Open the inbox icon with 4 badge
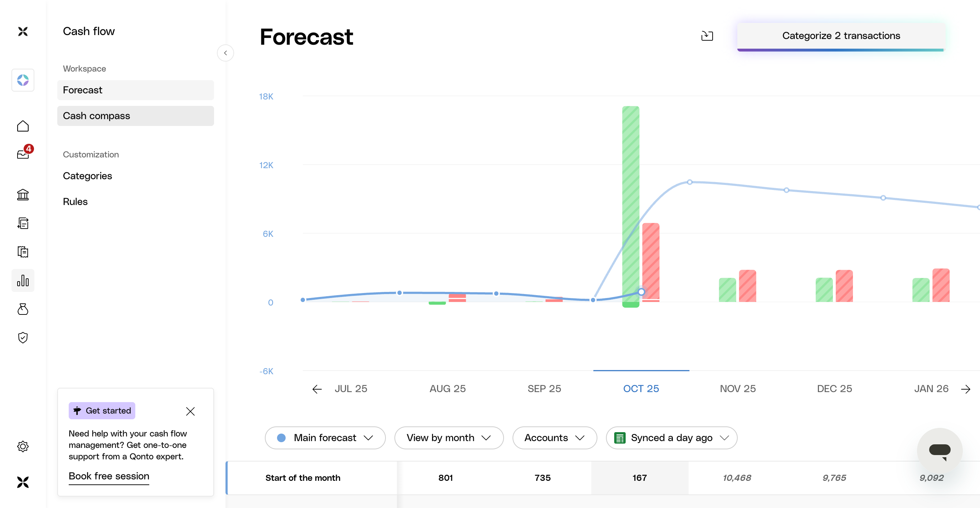 click(23, 154)
